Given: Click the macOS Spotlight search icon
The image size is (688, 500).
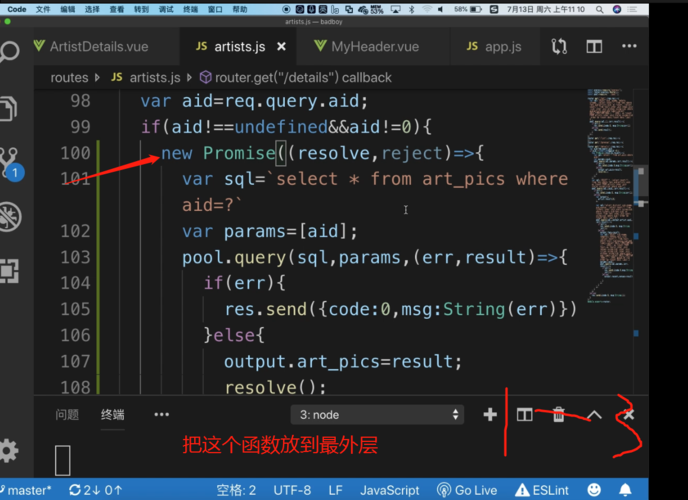Looking at the screenshot, I should point(599,9).
